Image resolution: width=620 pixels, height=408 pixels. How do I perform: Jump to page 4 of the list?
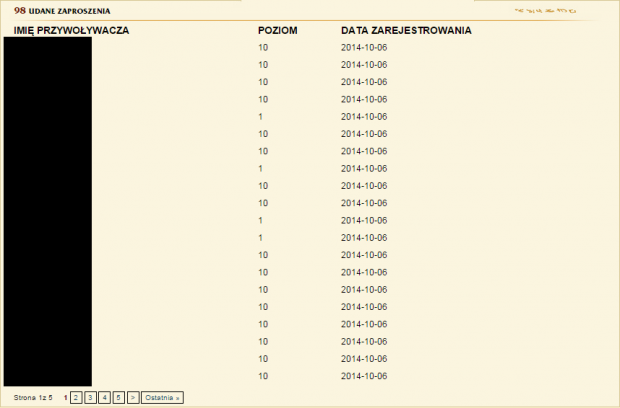click(104, 398)
